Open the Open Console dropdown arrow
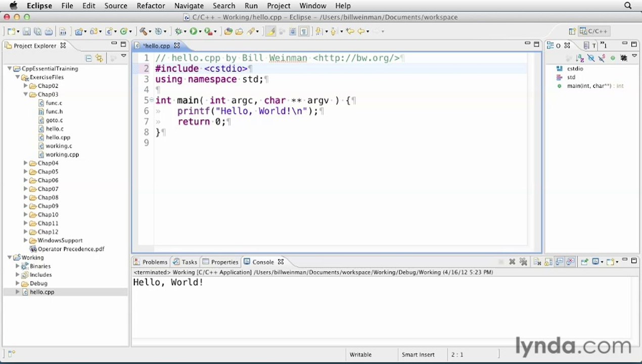 618,262
